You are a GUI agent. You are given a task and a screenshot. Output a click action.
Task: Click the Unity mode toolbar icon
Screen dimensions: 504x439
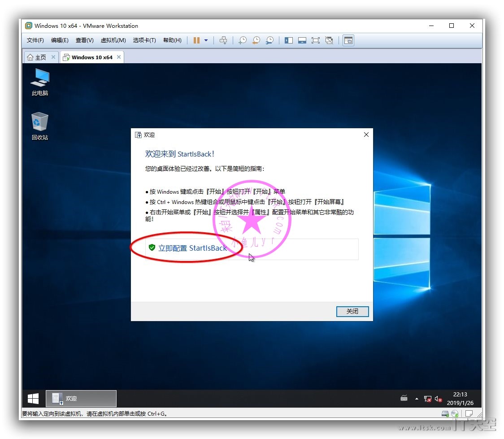(329, 40)
